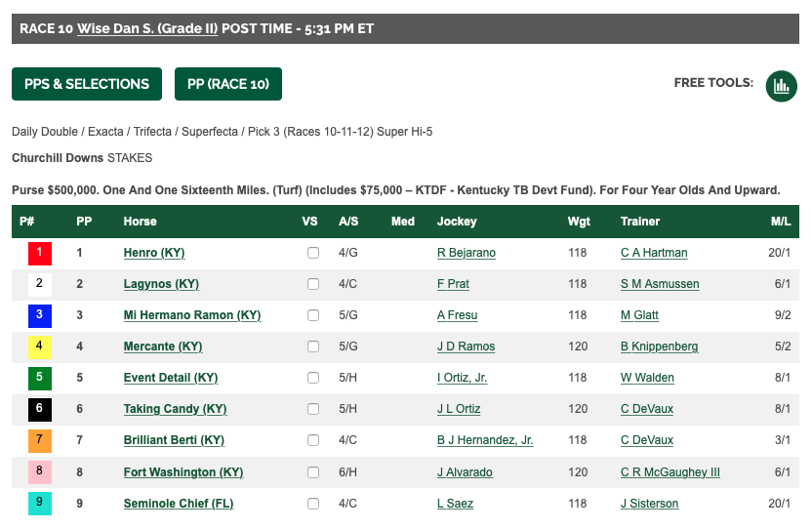Tick the VS checkbox for Mercante
The width and height of the screenshot is (812, 530).
coord(313,347)
